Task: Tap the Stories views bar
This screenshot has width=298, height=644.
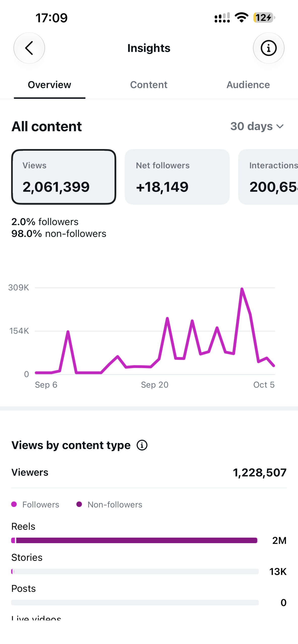Action: 135,571
